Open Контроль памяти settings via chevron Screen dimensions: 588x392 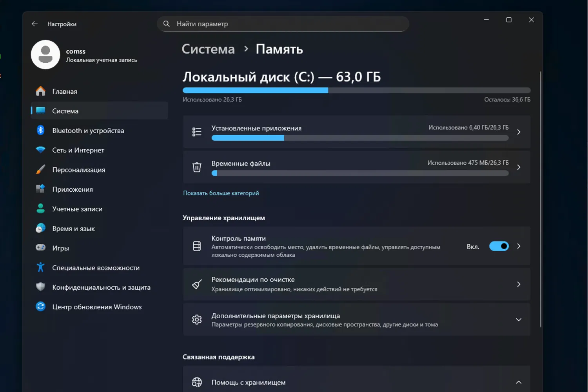(x=519, y=246)
